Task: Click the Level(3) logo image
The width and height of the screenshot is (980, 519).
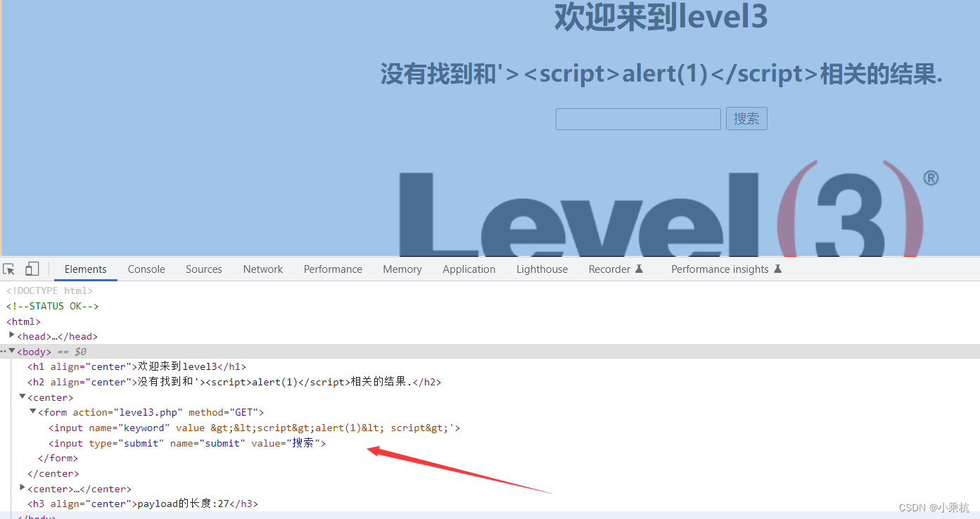Action: click(668, 208)
